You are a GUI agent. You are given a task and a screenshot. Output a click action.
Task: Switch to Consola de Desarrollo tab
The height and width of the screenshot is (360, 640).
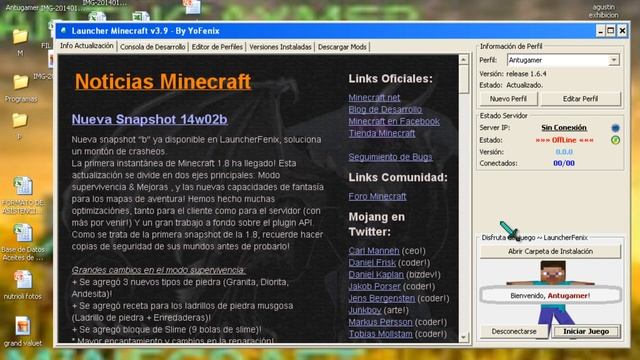coord(153,47)
